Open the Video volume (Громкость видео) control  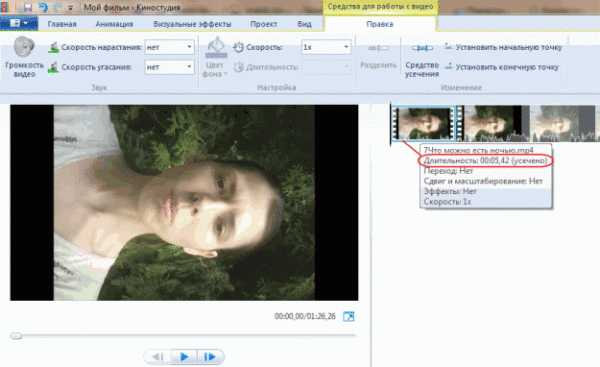pos(24,57)
